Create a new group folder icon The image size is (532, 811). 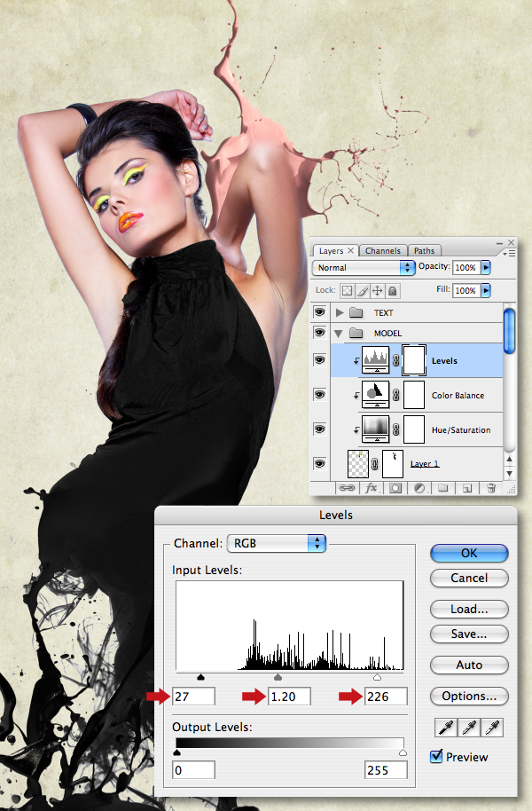(x=442, y=488)
